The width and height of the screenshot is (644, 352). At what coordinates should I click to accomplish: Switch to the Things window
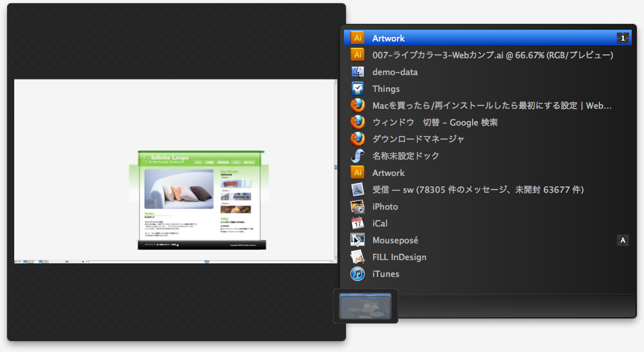point(488,89)
